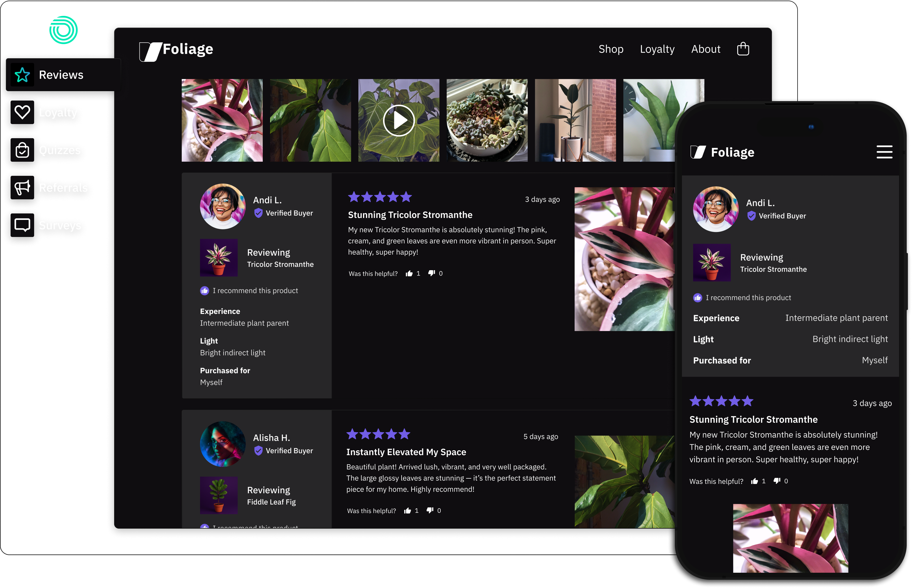Click the Surveys chat bubble icon
The width and height of the screenshot is (912, 588).
tap(22, 225)
